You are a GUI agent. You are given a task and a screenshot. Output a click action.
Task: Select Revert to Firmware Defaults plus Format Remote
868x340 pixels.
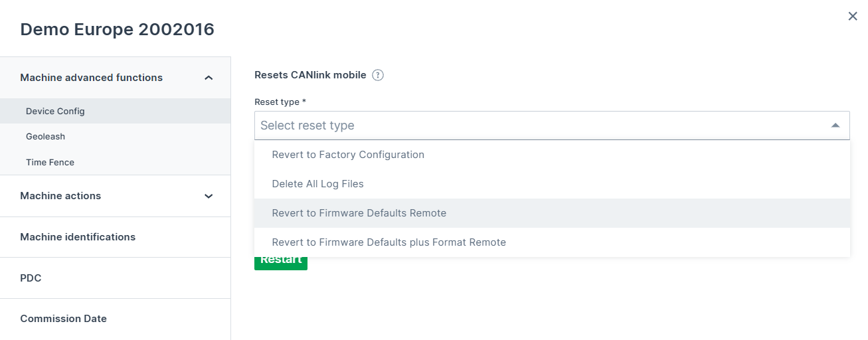point(389,242)
